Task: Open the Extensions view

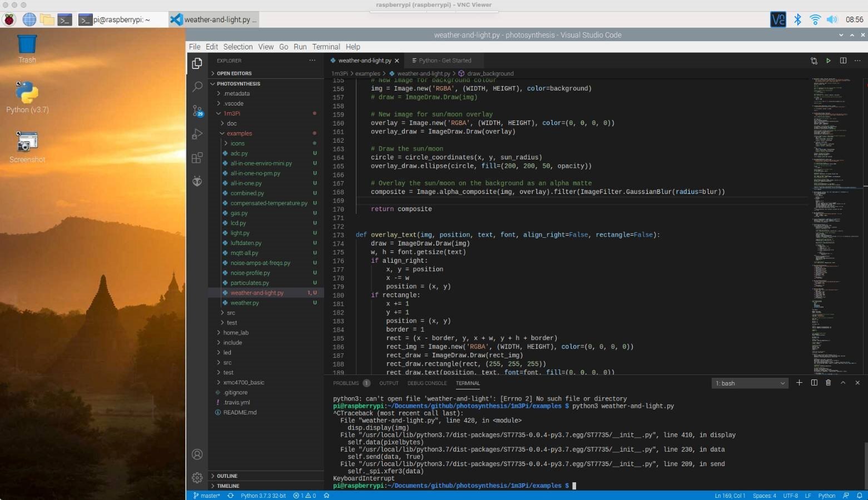Action: [197, 158]
